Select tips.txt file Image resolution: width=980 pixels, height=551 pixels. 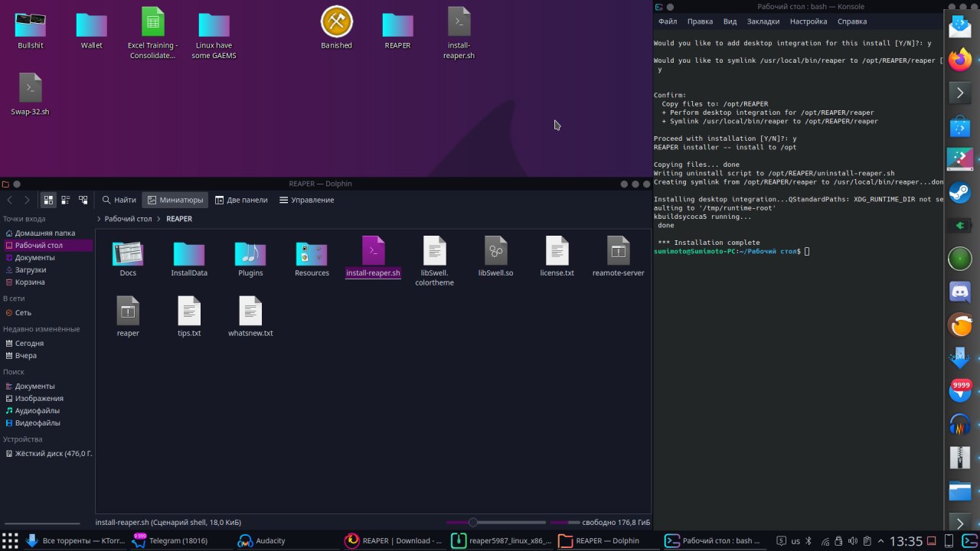point(189,318)
